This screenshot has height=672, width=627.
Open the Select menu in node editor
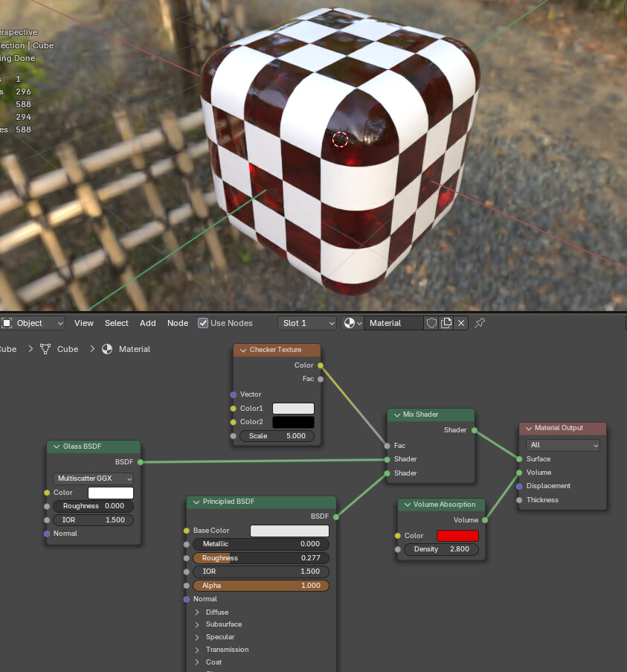pos(117,323)
